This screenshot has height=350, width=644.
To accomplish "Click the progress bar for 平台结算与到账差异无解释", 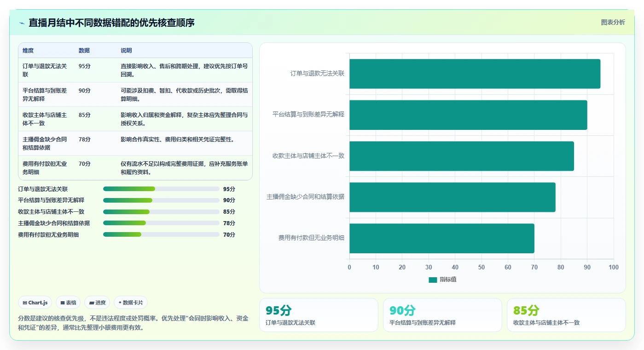I will click(161, 200).
